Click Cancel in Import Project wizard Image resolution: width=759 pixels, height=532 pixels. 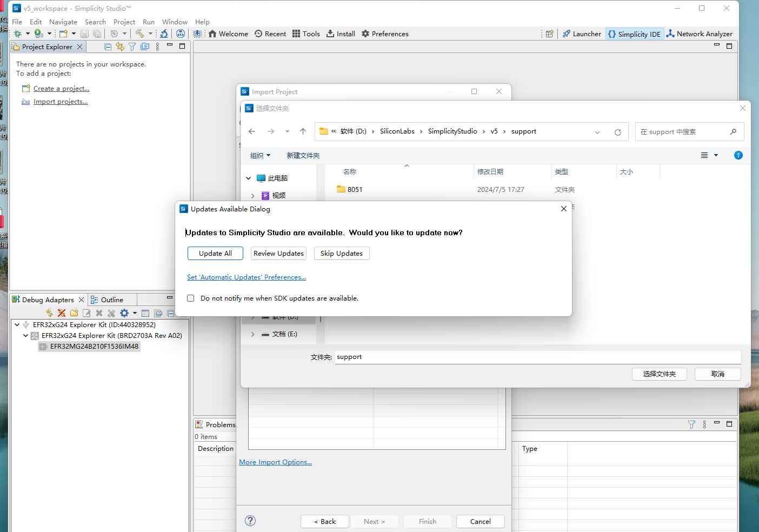(x=481, y=522)
